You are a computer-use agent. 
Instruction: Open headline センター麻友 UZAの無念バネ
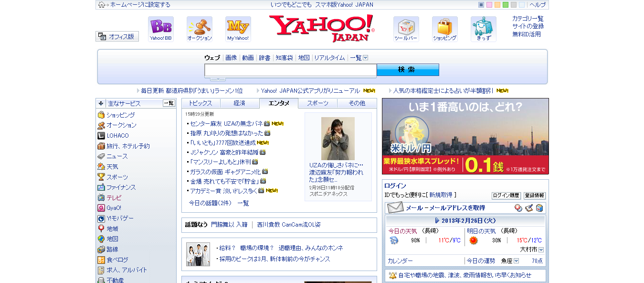227,123
